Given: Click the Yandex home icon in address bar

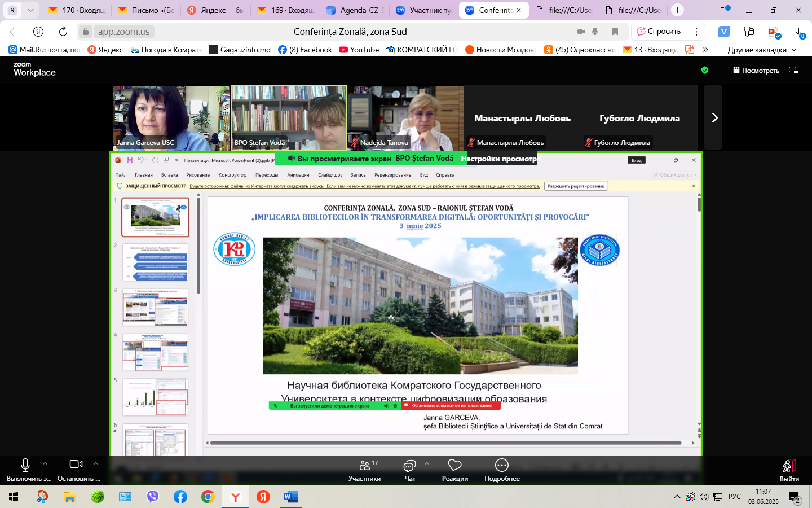Looking at the screenshot, I should (x=38, y=32).
